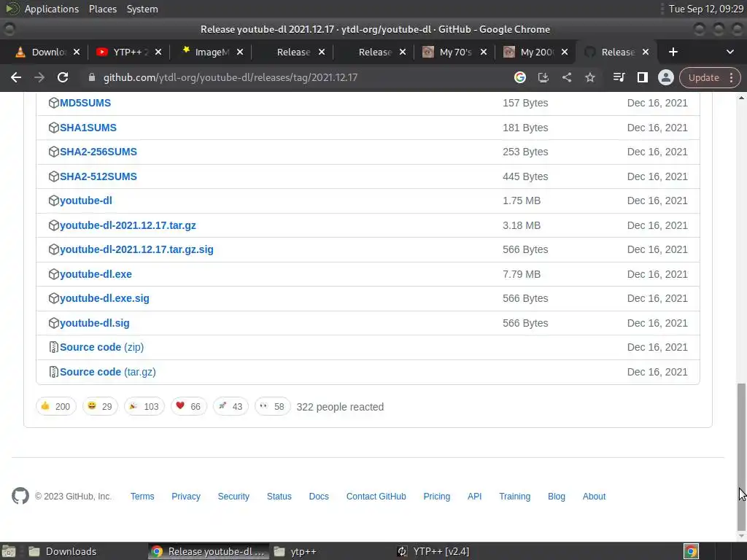Bookmark this page with star icon
747x560 pixels.
pyautogui.click(x=589, y=77)
